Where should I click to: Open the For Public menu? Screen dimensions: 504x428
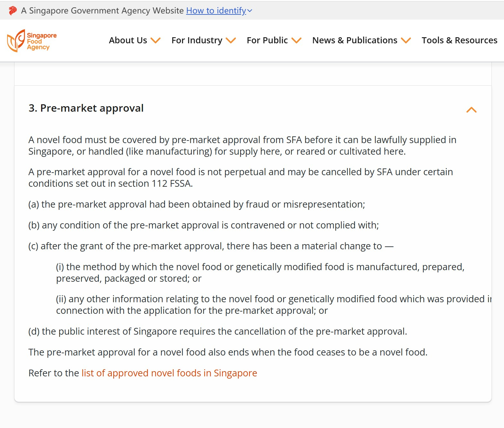click(267, 40)
